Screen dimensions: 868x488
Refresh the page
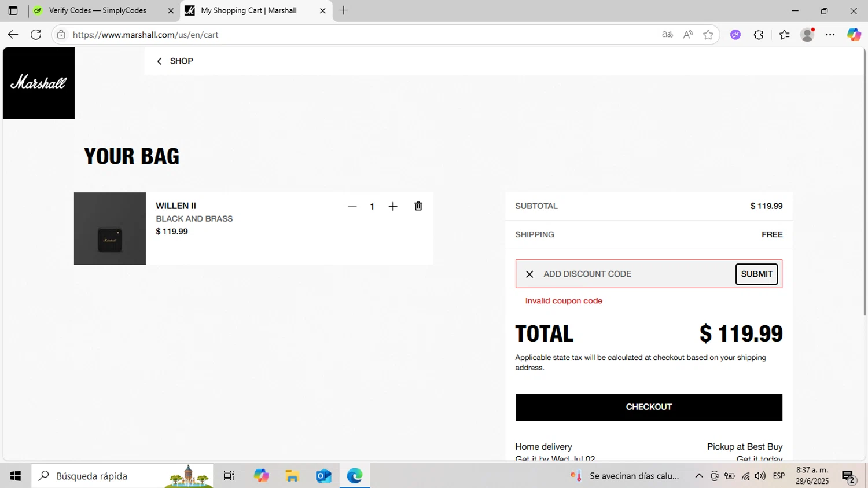(36, 35)
